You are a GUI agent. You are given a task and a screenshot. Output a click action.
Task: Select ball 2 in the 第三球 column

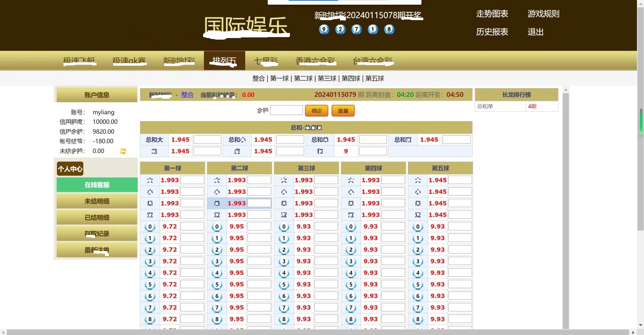(284, 250)
